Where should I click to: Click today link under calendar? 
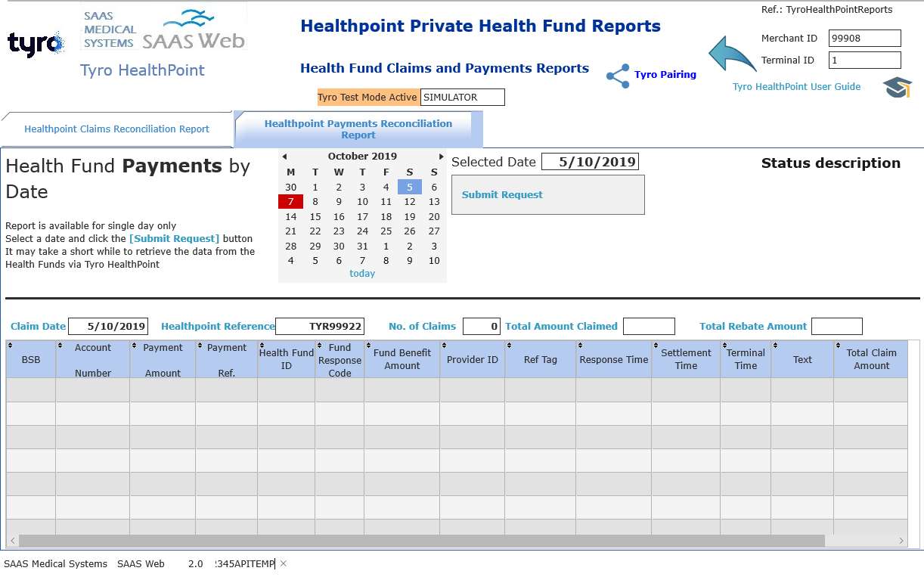coord(362,274)
